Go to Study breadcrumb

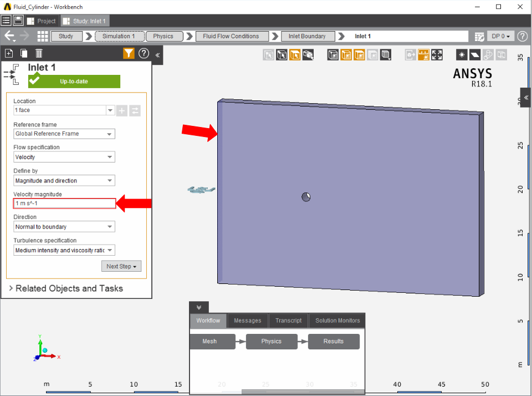(x=66, y=36)
